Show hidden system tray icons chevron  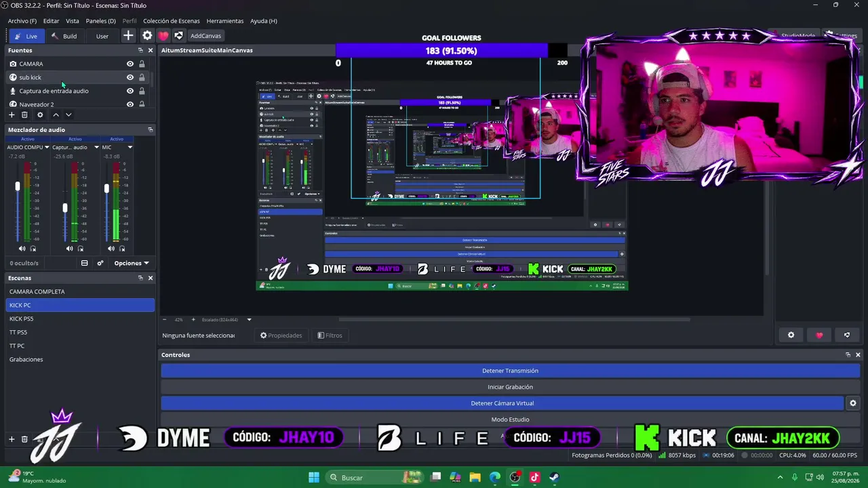coord(780,477)
